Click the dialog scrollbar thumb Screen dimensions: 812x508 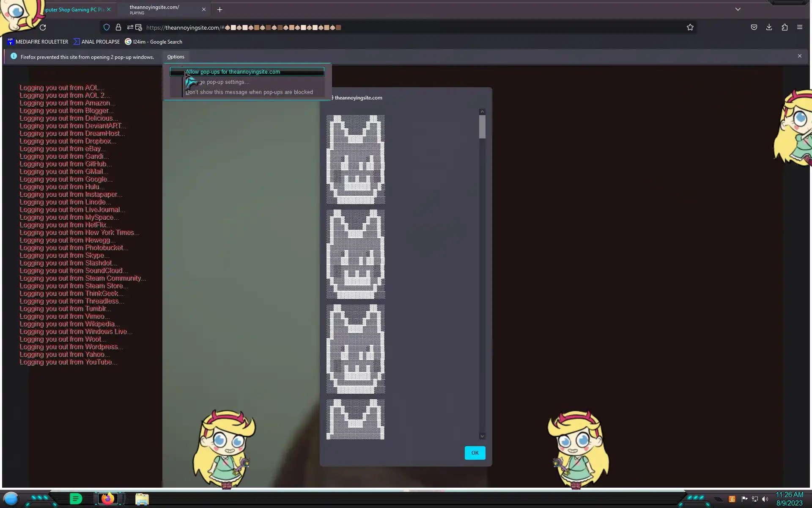pyautogui.click(x=482, y=127)
